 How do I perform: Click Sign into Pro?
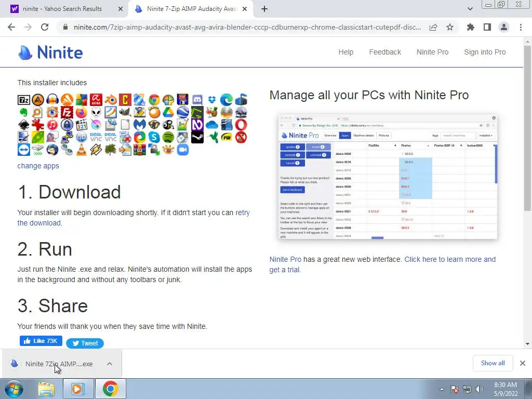coord(485,52)
